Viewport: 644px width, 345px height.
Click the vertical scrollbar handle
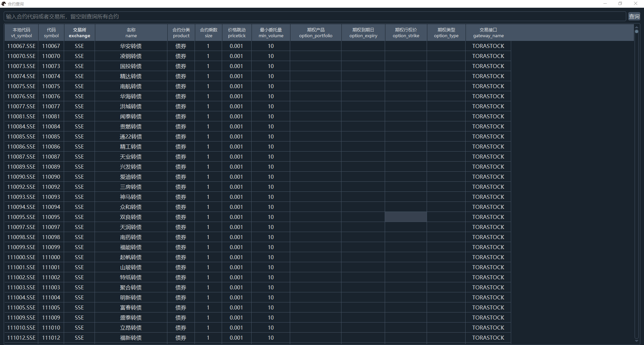coord(636,31)
